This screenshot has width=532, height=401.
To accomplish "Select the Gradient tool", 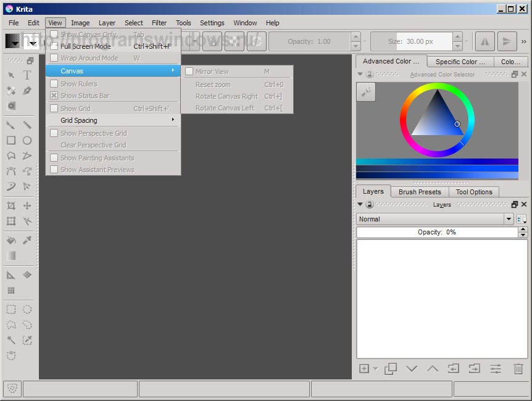I will coord(11,256).
